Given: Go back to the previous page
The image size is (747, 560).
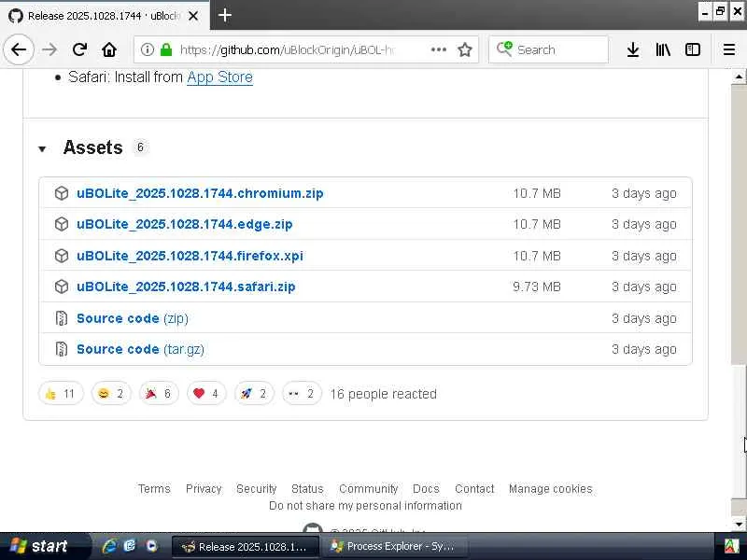Looking at the screenshot, I should point(19,49).
